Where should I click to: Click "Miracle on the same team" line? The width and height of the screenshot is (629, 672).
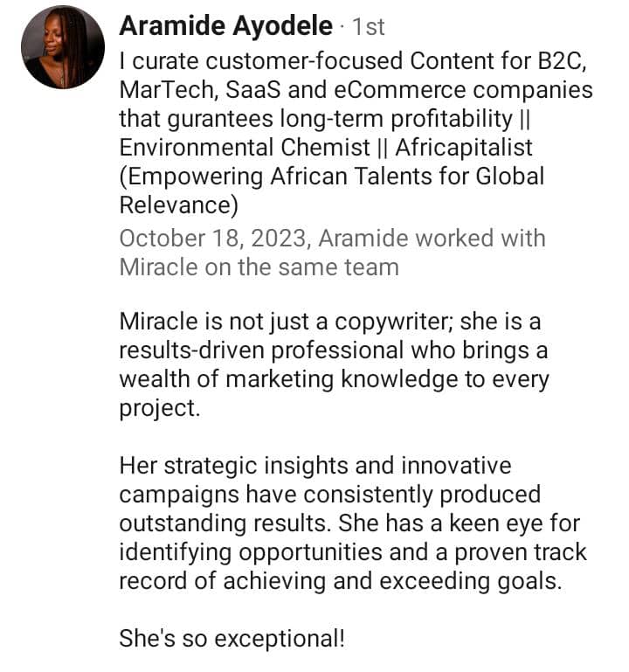(259, 267)
